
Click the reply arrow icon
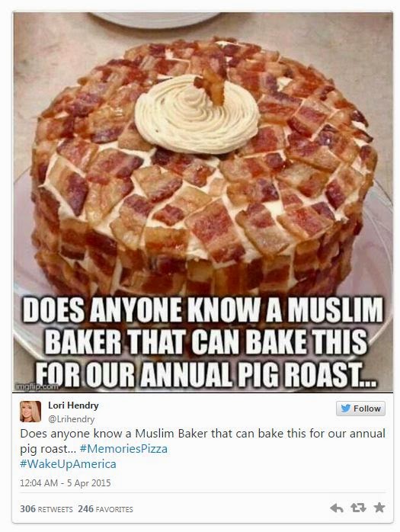(x=337, y=508)
